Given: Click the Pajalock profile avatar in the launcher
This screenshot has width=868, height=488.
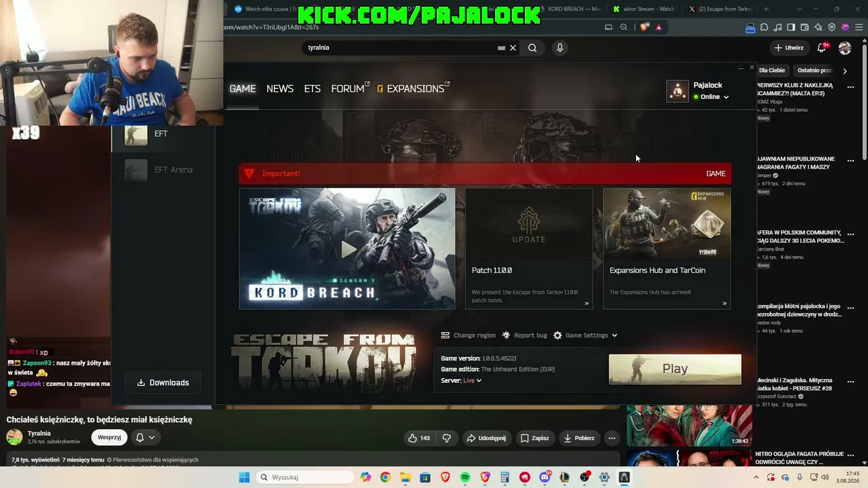Looking at the screenshot, I should pos(677,91).
